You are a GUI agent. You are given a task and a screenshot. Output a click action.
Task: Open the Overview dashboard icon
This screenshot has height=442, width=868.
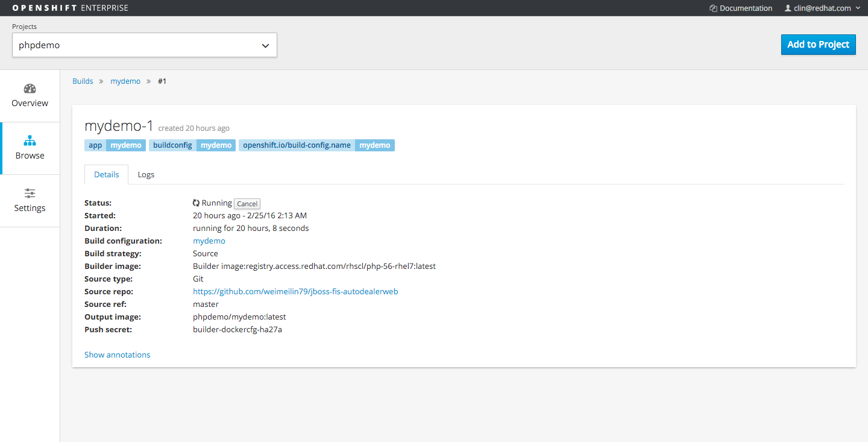30,89
